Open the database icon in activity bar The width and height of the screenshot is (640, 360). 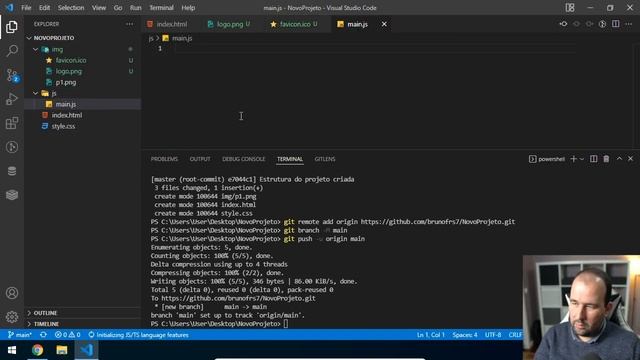12,171
